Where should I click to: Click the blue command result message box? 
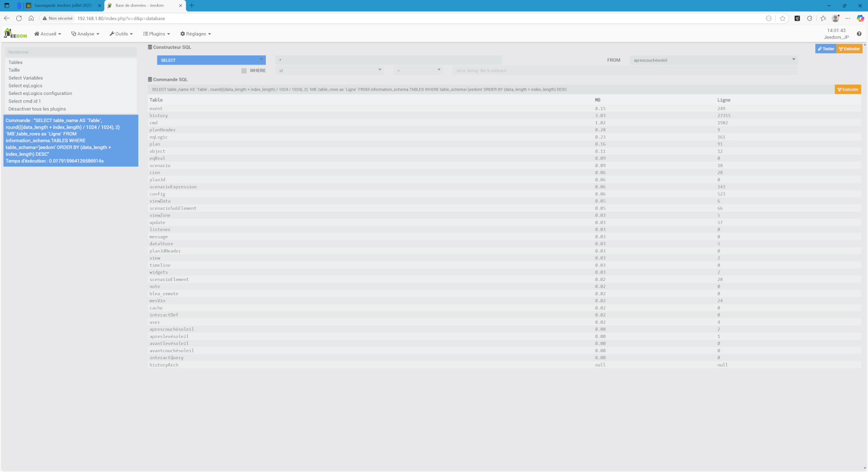point(71,141)
